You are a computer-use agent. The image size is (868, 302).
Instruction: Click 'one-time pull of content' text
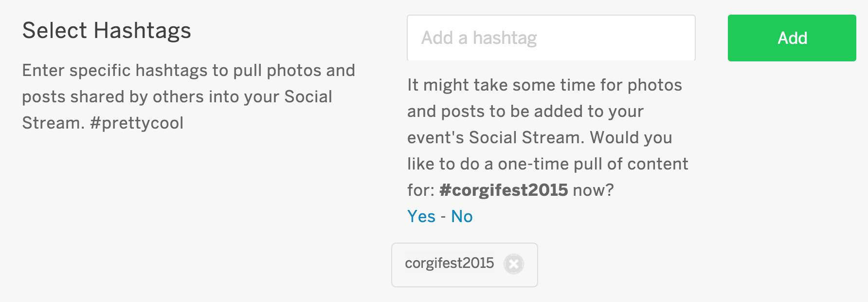(593, 164)
